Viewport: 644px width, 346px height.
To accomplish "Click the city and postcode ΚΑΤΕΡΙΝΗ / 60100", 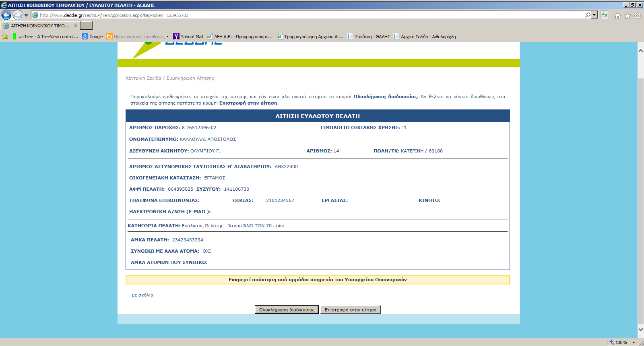I will (x=422, y=151).
